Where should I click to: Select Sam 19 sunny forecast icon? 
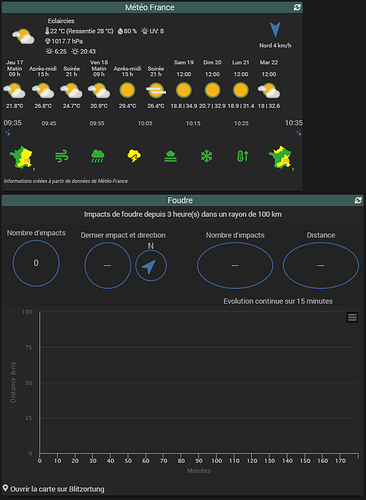point(184,90)
